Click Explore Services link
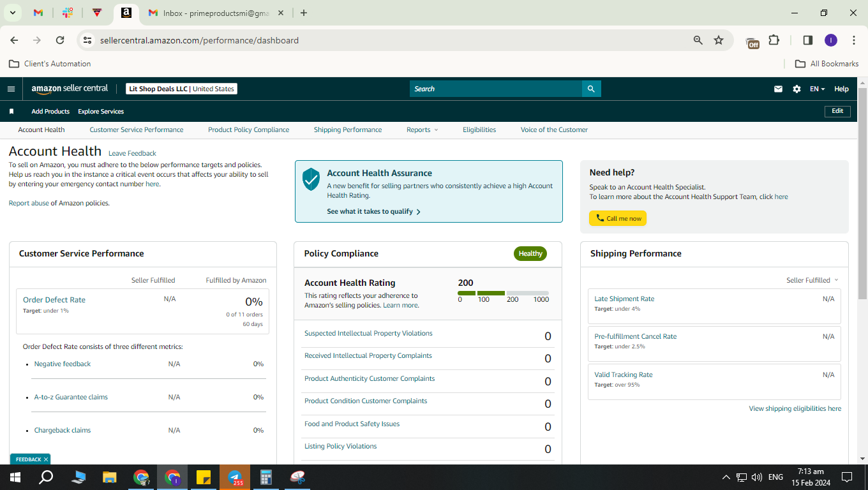Image resolution: width=868 pixels, height=490 pixels. [101, 111]
